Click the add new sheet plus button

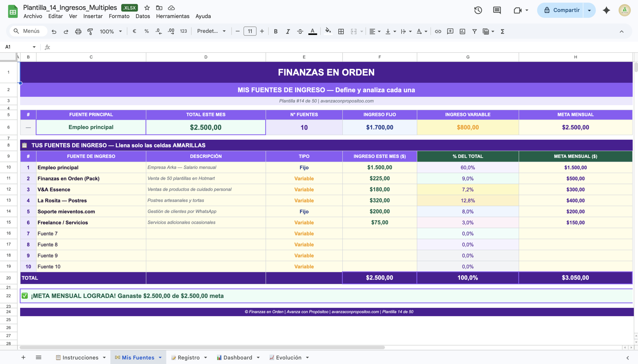(x=23, y=358)
